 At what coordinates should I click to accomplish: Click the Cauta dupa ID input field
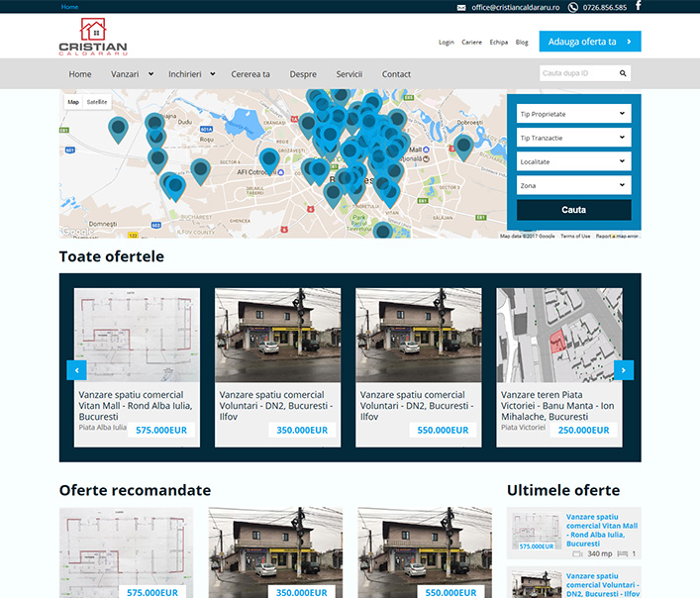click(x=578, y=73)
